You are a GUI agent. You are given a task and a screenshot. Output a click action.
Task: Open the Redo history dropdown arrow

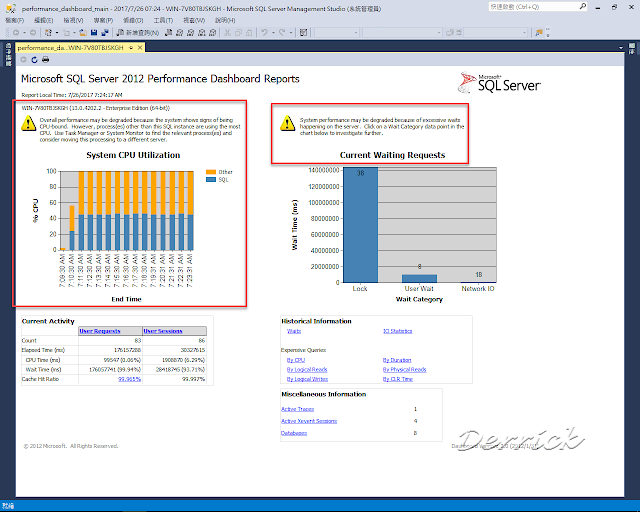point(291,33)
